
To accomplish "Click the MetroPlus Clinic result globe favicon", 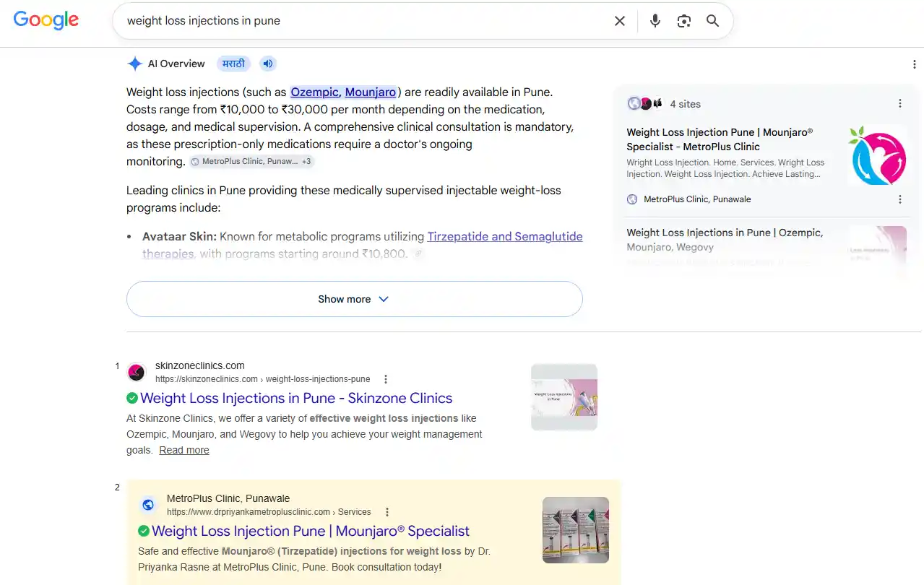I will pyautogui.click(x=148, y=505).
